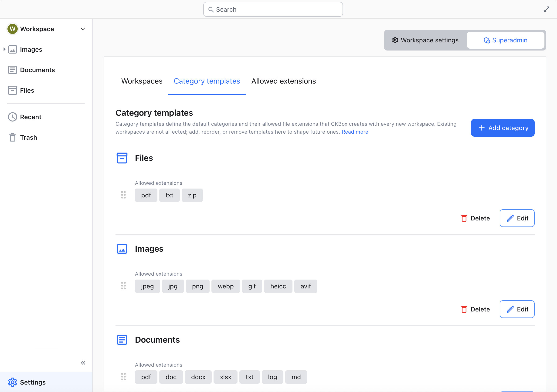The width and height of the screenshot is (557, 392).
Task: Click the doc extension tag
Action: 171,377
